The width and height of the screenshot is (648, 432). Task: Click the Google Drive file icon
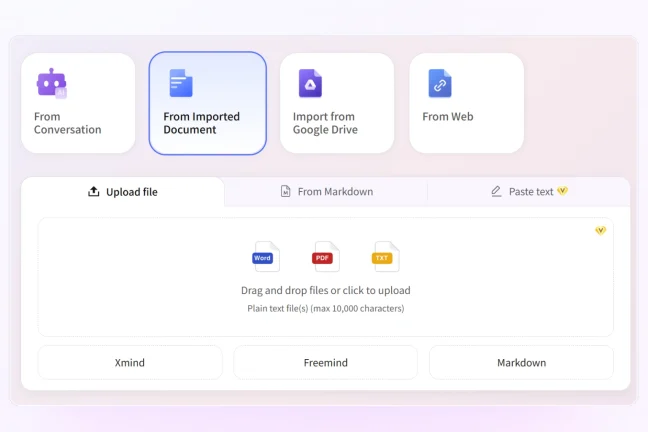(x=310, y=83)
